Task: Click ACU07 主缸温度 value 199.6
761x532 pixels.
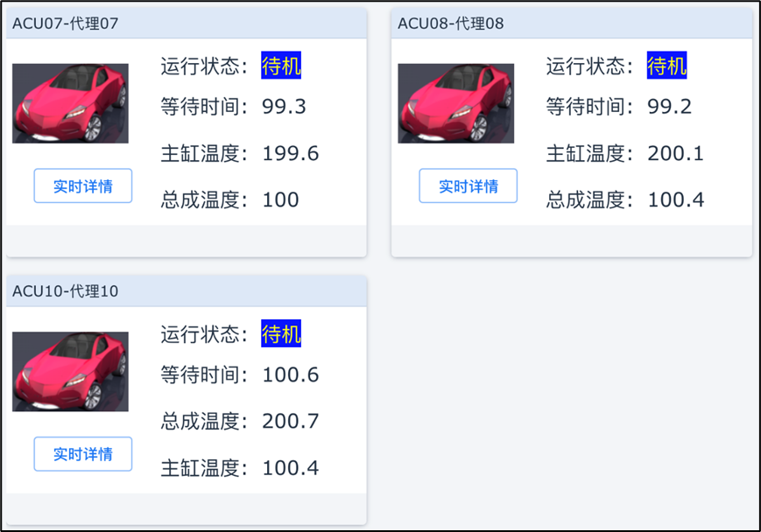Action: click(290, 154)
